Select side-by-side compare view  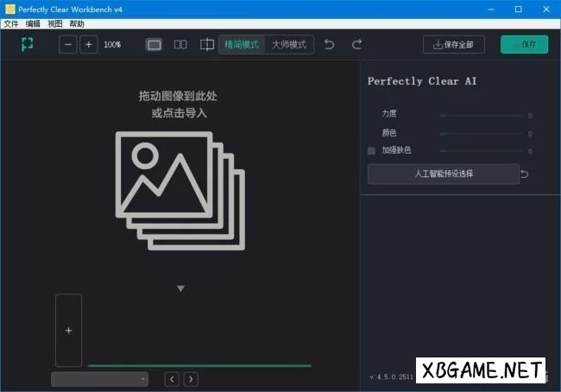point(180,44)
